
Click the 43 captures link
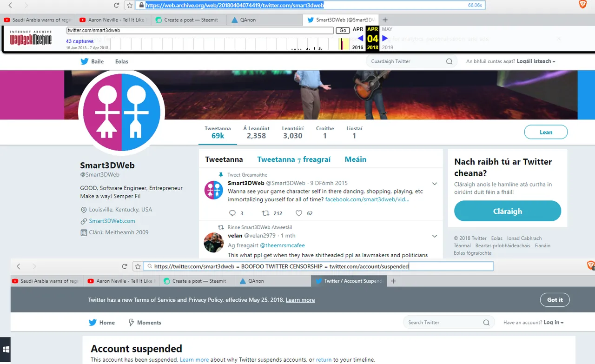[79, 41]
